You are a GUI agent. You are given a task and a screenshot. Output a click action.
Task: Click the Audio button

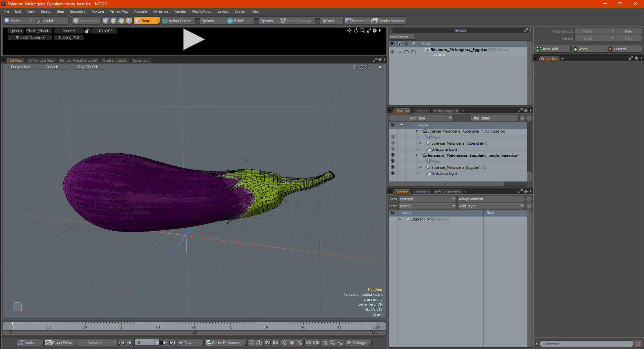30,343
